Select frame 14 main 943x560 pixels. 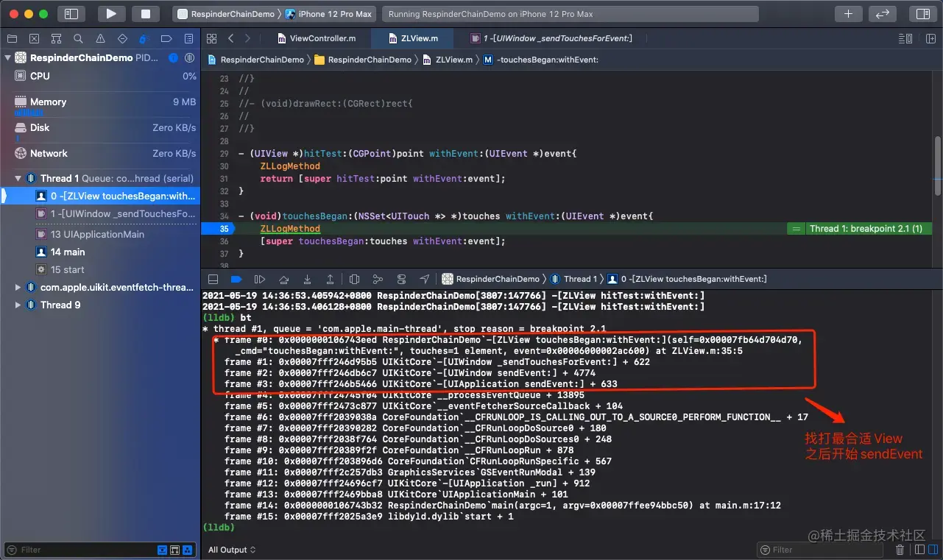[x=100, y=252]
